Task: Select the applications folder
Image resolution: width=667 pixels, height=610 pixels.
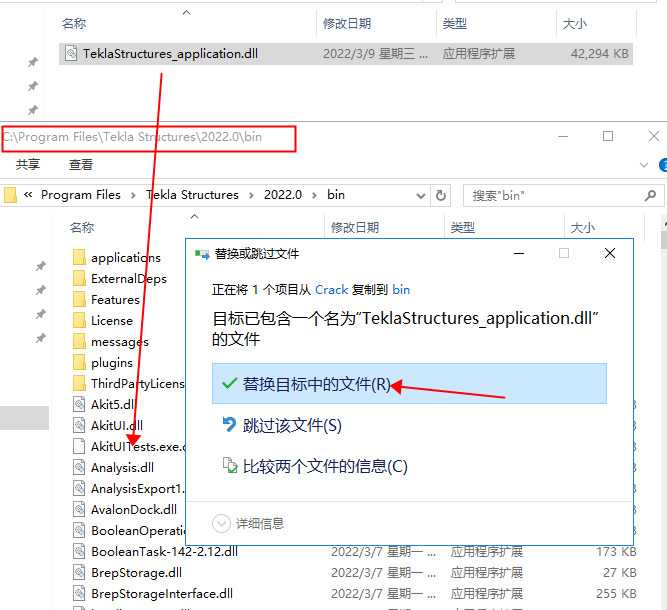Action: (125, 258)
